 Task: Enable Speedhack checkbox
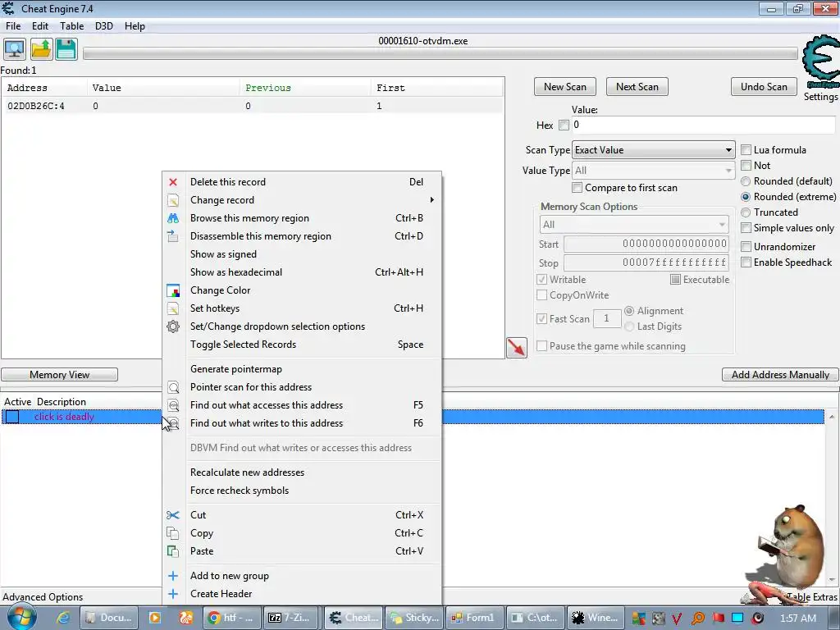tap(746, 262)
